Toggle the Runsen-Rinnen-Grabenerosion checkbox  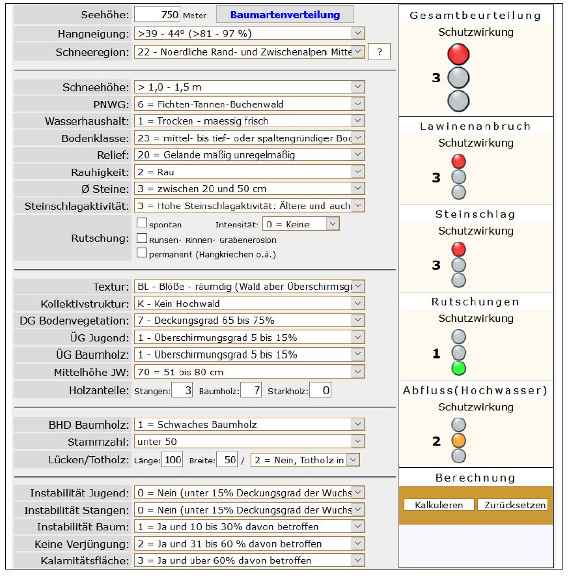142,238
